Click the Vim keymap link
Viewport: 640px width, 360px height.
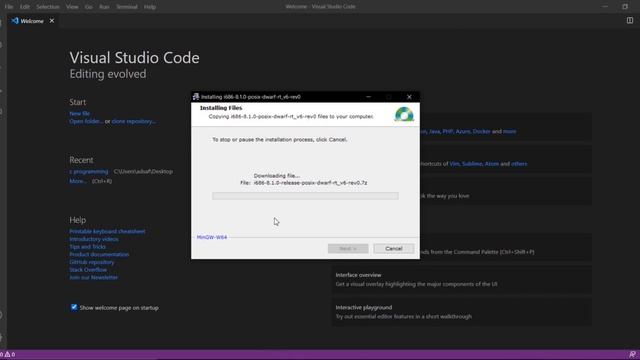[x=454, y=164]
